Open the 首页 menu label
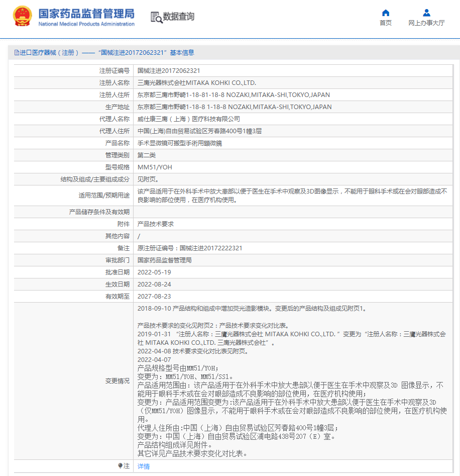Viewport: 460px width, 476px height. [x=385, y=23]
